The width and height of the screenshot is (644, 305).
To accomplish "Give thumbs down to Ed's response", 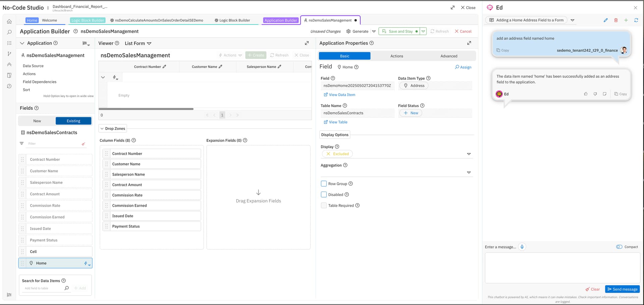I will tap(595, 94).
